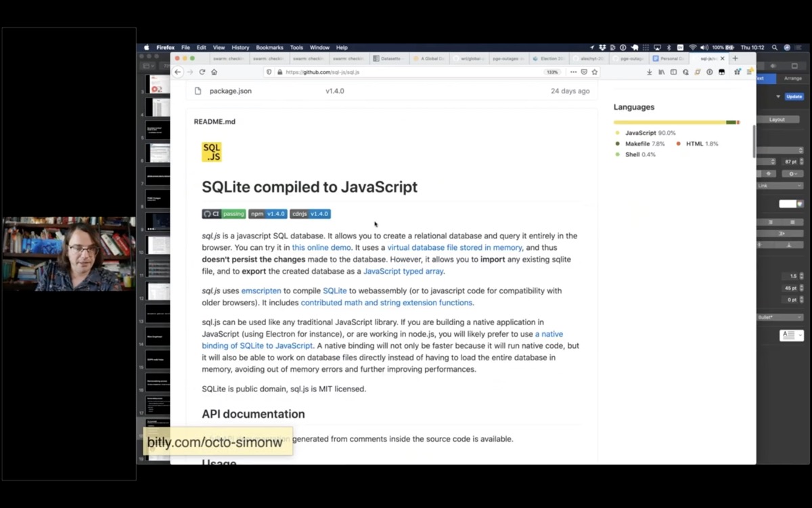
Task: Click the stepper next to 45 pt
Action: click(x=801, y=288)
